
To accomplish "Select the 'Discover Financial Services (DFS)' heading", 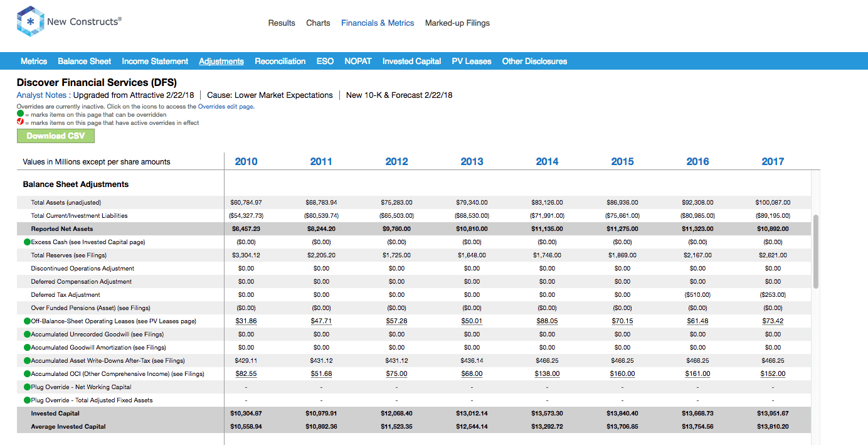I will (x=97, y=82).
